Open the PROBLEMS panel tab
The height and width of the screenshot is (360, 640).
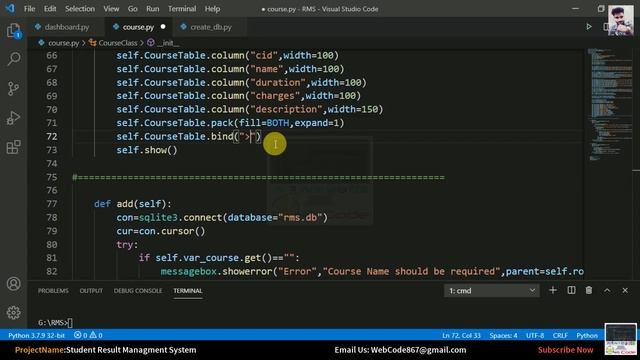pos(53,291)
